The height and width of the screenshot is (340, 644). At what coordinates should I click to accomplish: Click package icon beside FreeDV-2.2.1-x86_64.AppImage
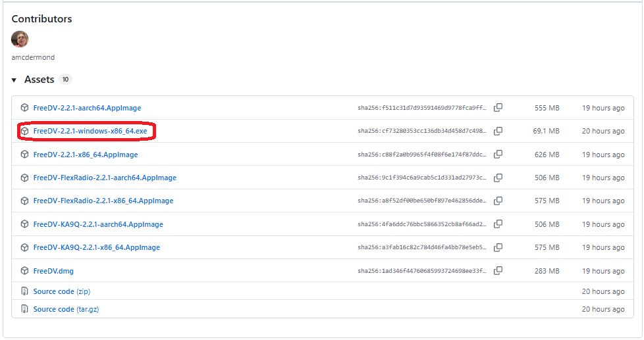coord(24,154)
